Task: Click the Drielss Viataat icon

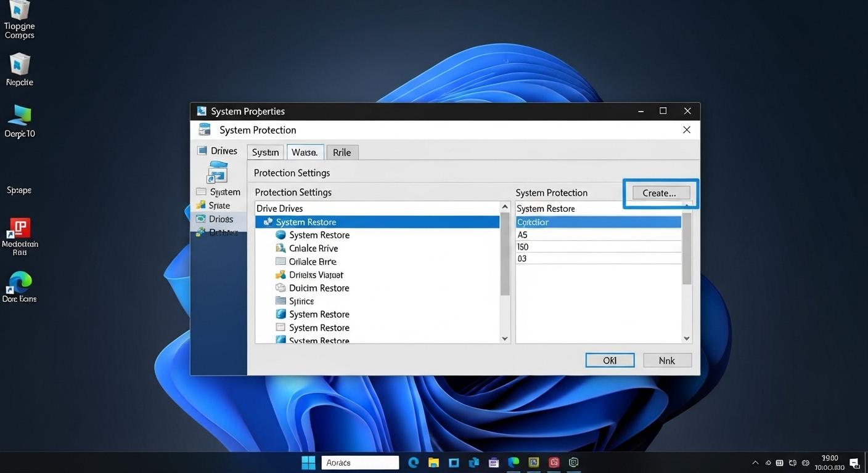Action: (x=280, y=275)
